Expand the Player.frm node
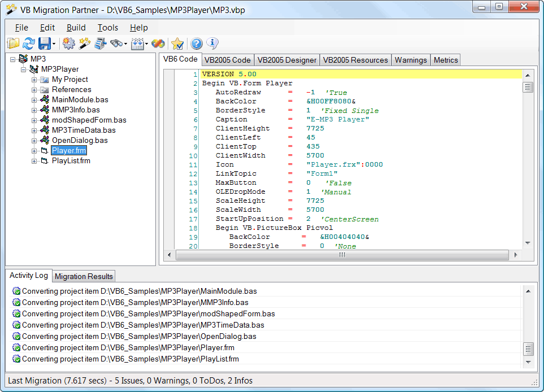Screen dimensions: 544x392 pyautogui.click(x=34, y=151)
